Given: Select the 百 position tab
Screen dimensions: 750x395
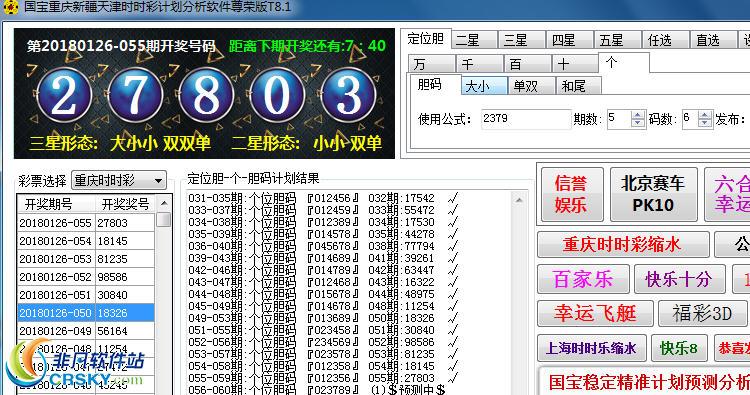Looking at the screenshot, I should point(527,64).
